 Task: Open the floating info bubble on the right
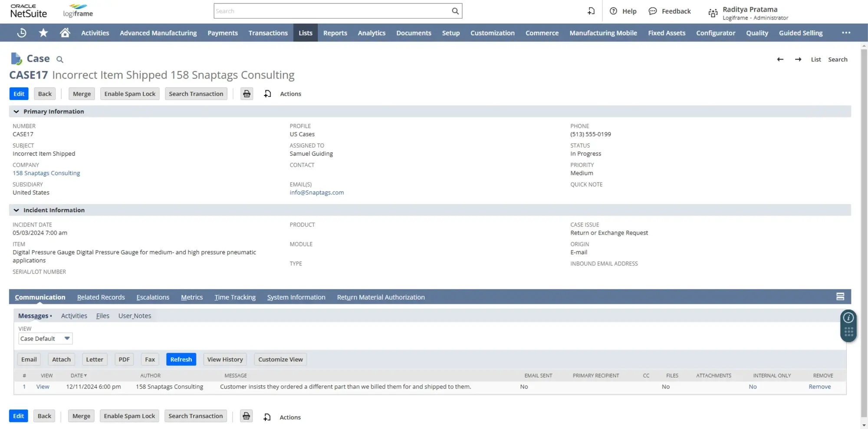848,317
